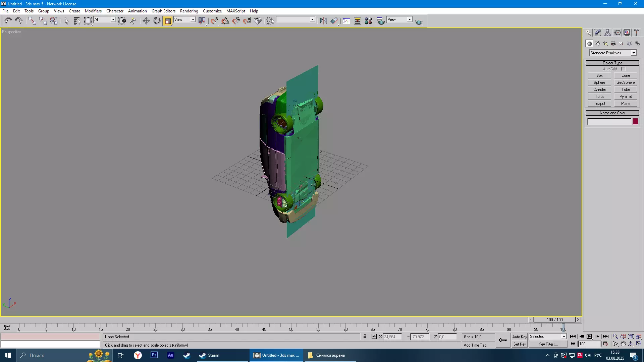Open the Standard Primitives dropdown

click(x=634, y=53)
